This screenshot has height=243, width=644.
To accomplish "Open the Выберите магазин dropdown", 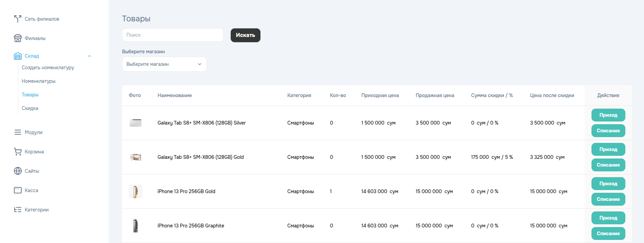I will click(164, 64).
